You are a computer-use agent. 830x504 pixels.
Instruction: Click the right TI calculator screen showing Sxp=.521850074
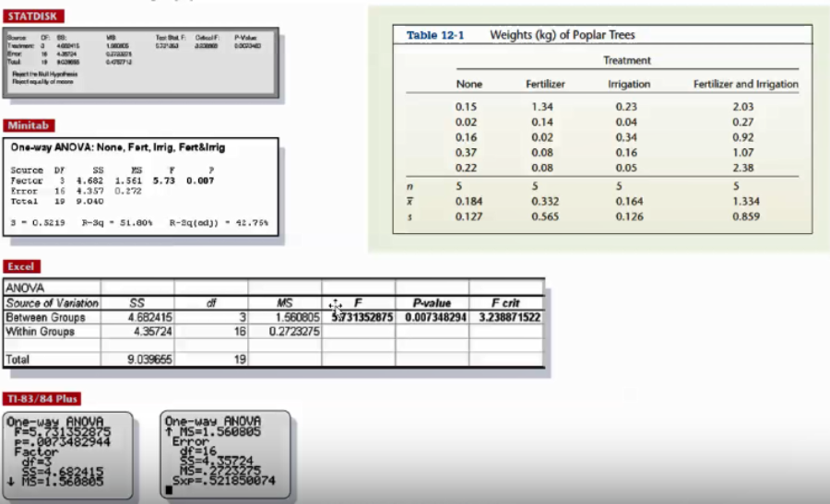click(226, 455)
